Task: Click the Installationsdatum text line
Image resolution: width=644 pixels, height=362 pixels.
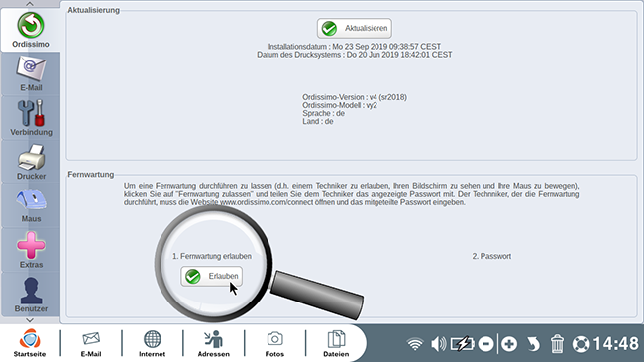Action: click(x=354, y=47)
